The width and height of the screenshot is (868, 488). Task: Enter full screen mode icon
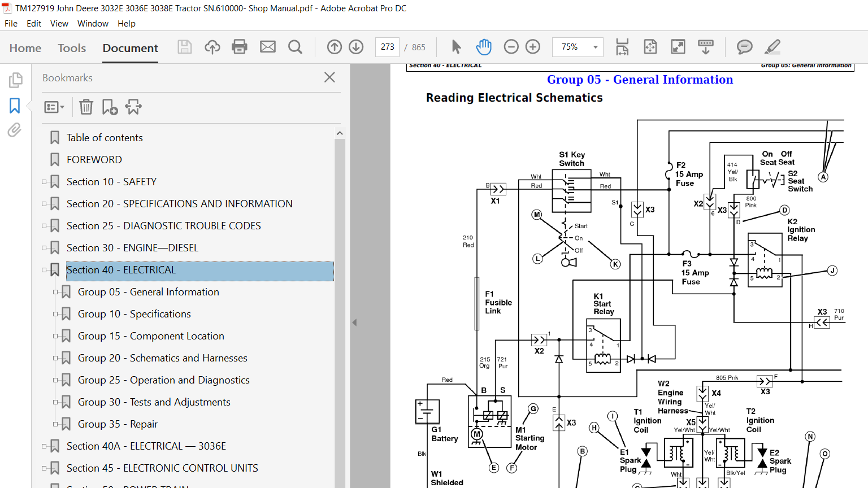(678, 47)
